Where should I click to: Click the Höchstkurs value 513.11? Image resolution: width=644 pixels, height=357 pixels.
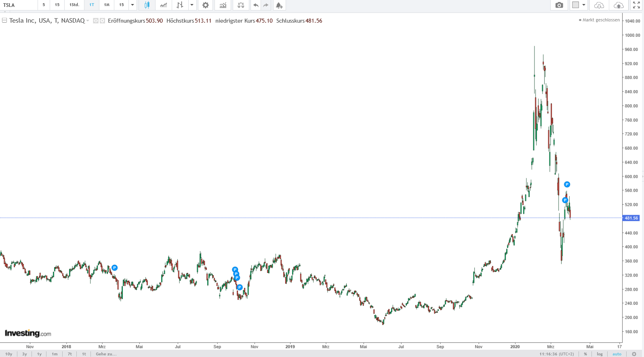(x=203, y=21)
